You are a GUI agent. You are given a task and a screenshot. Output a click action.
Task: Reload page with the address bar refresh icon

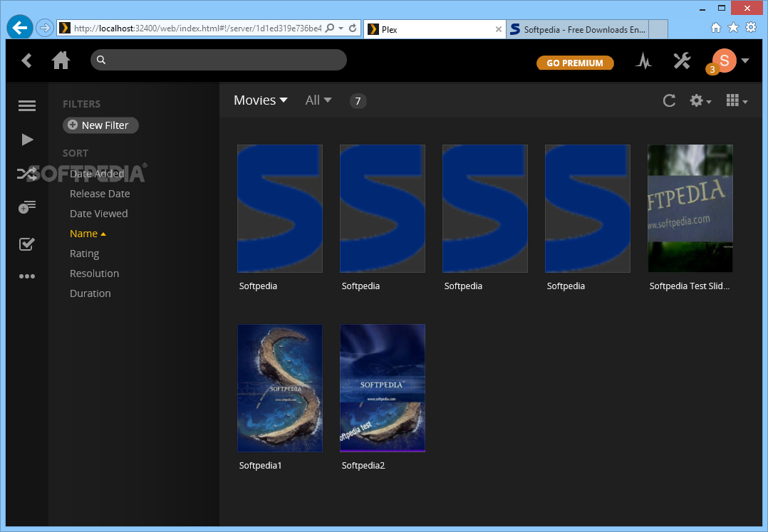point(353,28)
